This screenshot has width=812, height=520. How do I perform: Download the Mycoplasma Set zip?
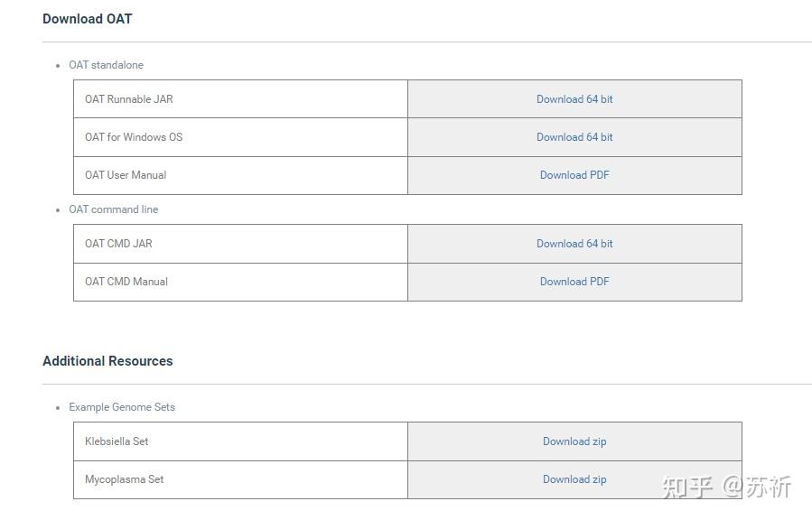tap(574, 479)
